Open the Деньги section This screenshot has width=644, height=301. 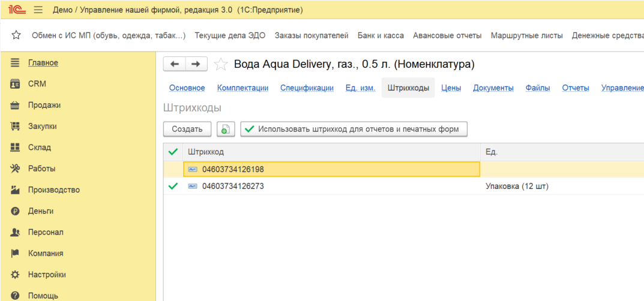point(41,211)
